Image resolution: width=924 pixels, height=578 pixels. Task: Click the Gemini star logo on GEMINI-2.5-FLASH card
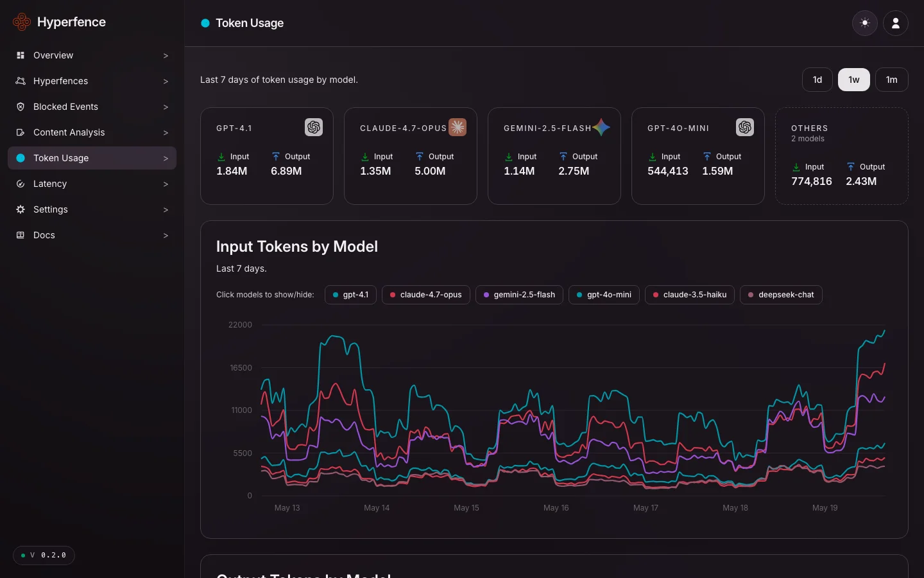point(601,127)
